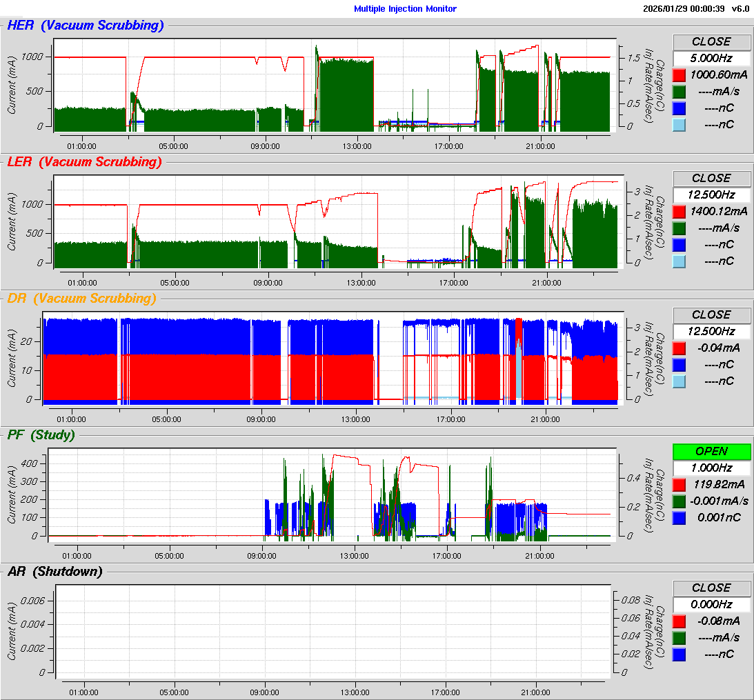Select the LER blue charge legend swatch
The height and width of the screenshot is (700, 754).
679,245
